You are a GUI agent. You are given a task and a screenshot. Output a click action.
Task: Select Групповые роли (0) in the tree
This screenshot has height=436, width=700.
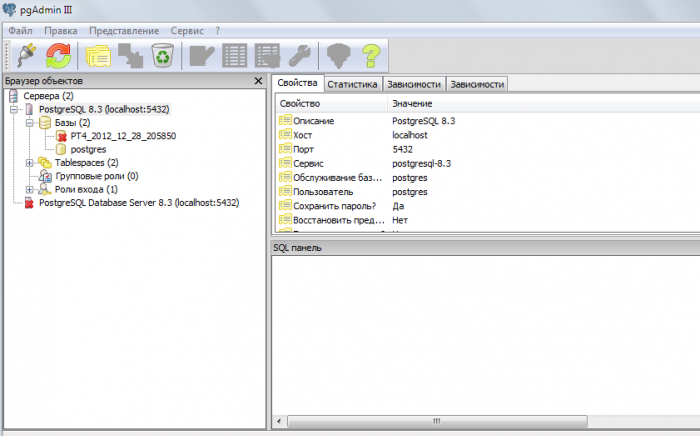click(97, 176)
